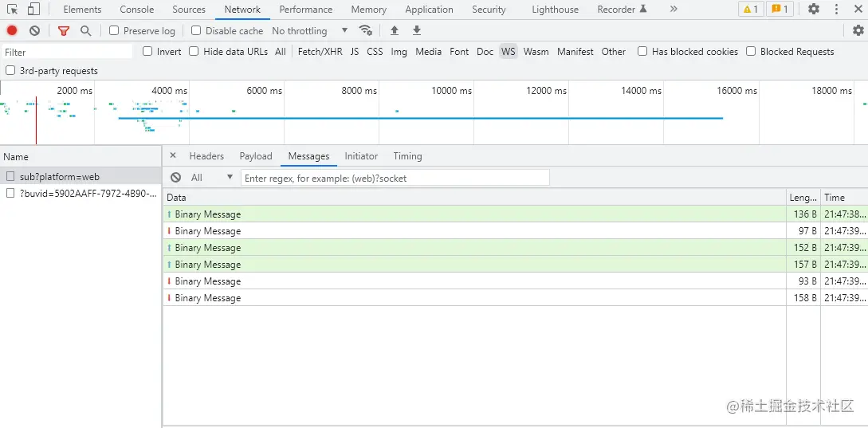The image size is (868, 428).
Task: Open Network panel settings gear
Action: tap(858, 30)
